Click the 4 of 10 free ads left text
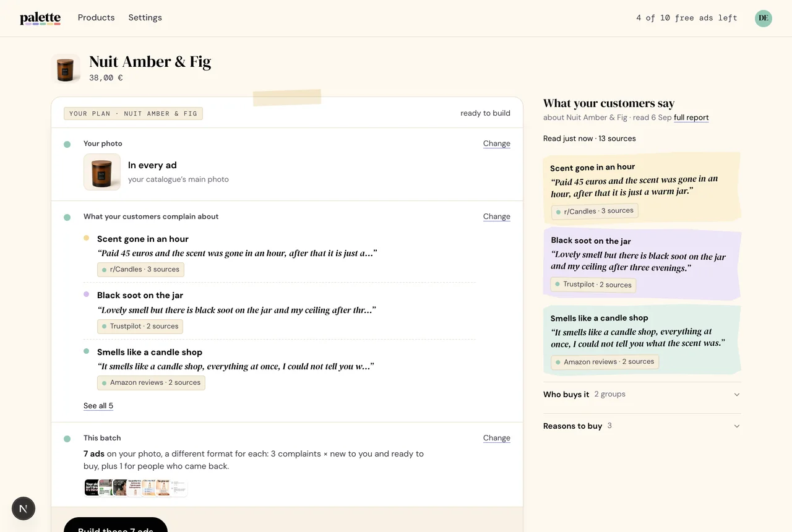 point(687,18)
